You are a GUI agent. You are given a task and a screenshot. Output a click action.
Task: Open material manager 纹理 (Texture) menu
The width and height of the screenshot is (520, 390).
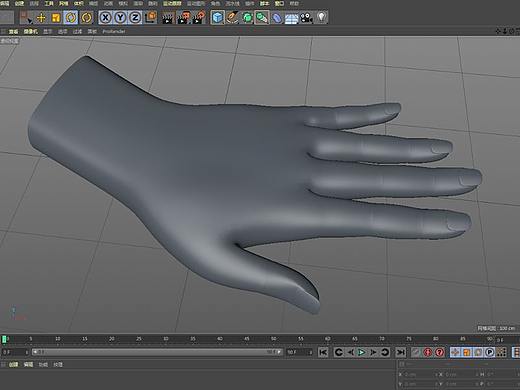point(58,365)
